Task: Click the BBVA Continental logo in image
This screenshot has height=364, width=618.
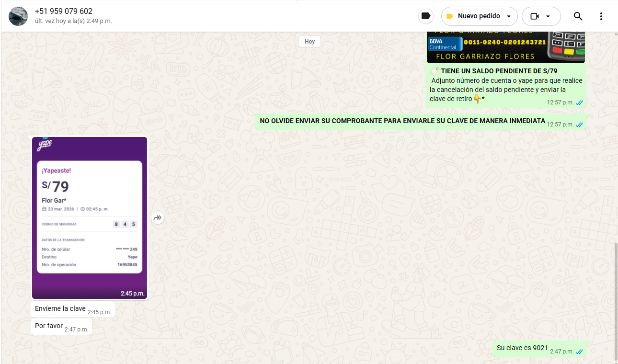Action: point(445,44)
